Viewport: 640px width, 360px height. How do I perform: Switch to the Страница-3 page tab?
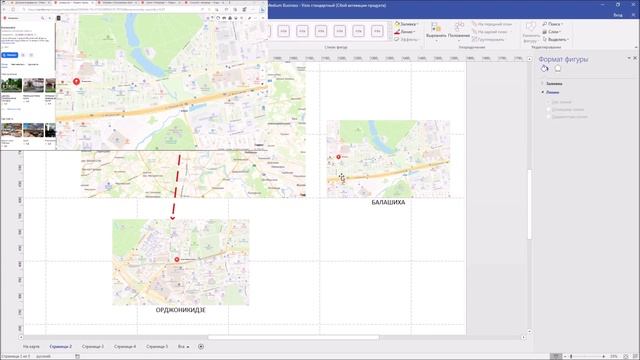93,347
